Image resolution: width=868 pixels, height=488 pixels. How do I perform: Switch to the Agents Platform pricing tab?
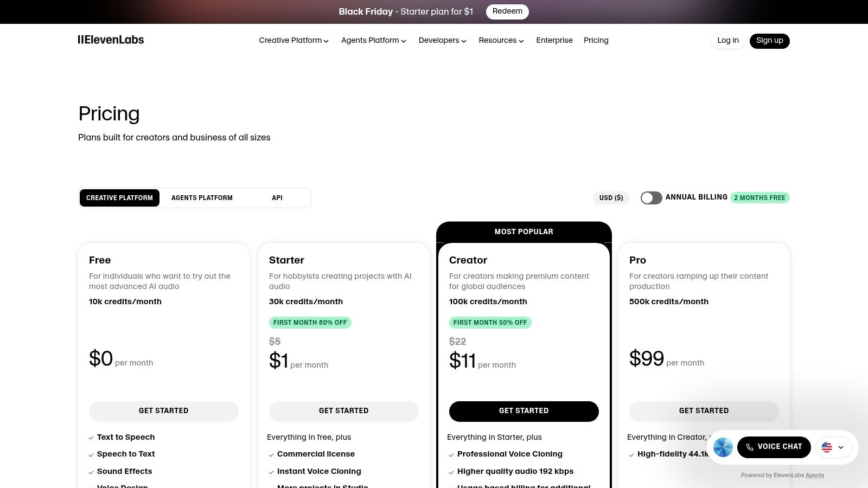click(202, 197)
